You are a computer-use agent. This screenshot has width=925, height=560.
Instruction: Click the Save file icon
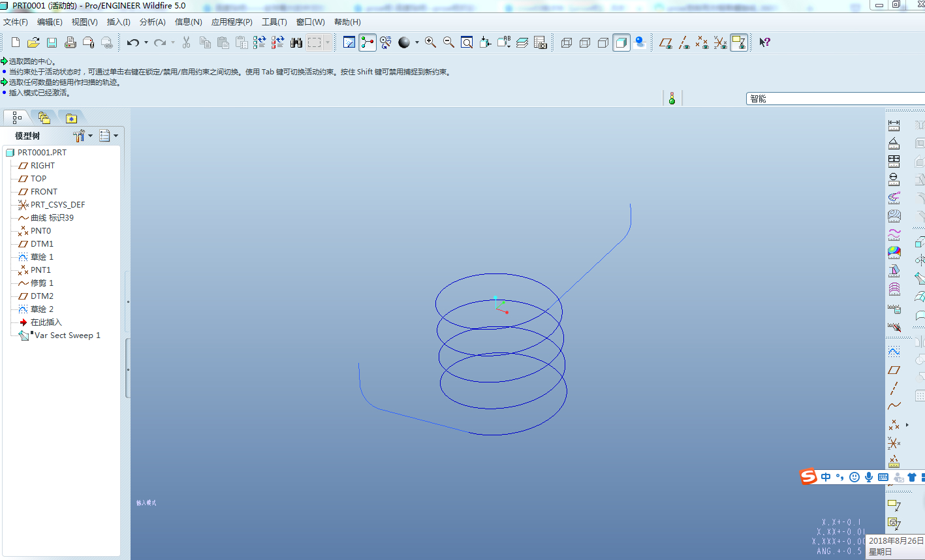(52, 42)
